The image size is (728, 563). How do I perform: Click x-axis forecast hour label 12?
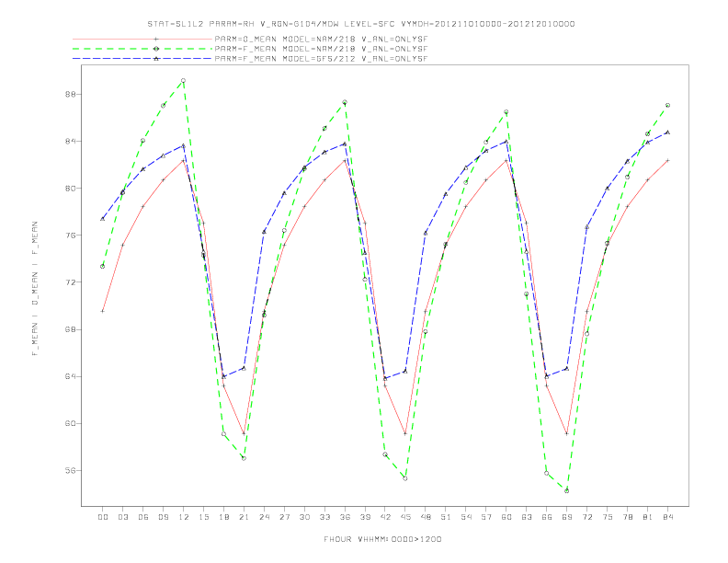pyautogui.click(x=184, y=517)
